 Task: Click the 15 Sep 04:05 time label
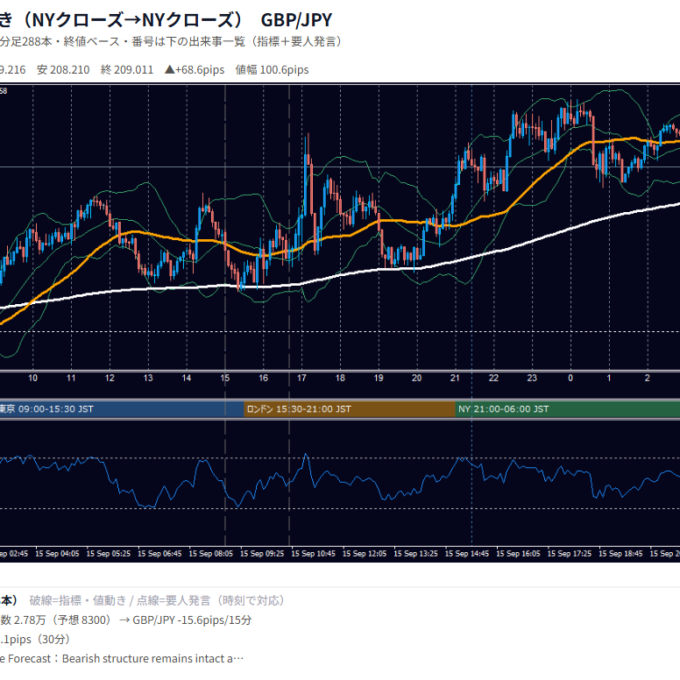click(57, 554)
